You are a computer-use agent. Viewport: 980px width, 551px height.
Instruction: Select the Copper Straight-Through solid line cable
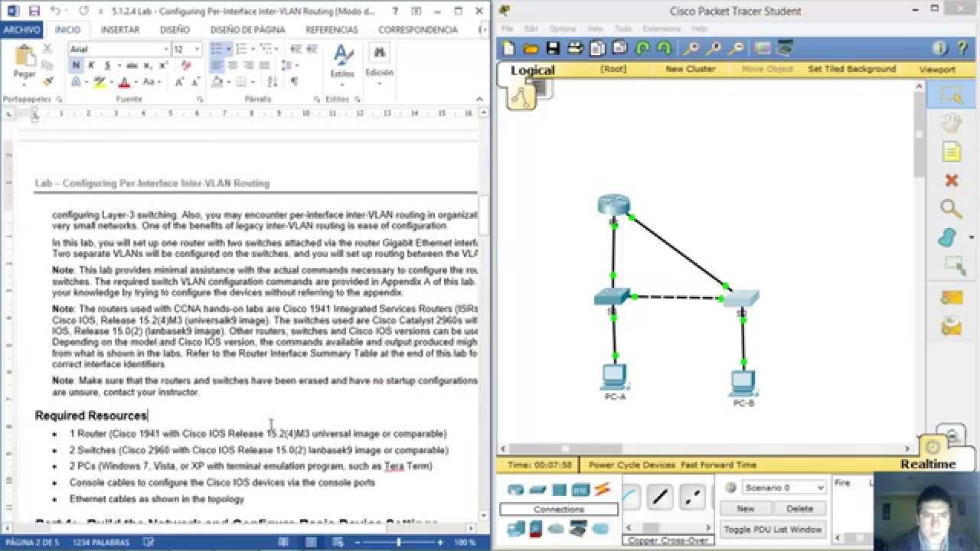[660, 497]
